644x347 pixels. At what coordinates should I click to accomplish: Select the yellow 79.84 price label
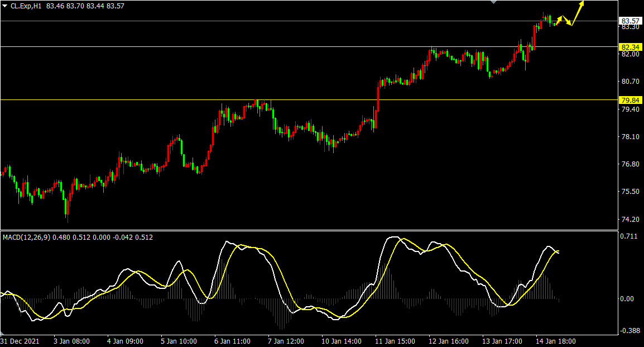(x=630, y=101)
